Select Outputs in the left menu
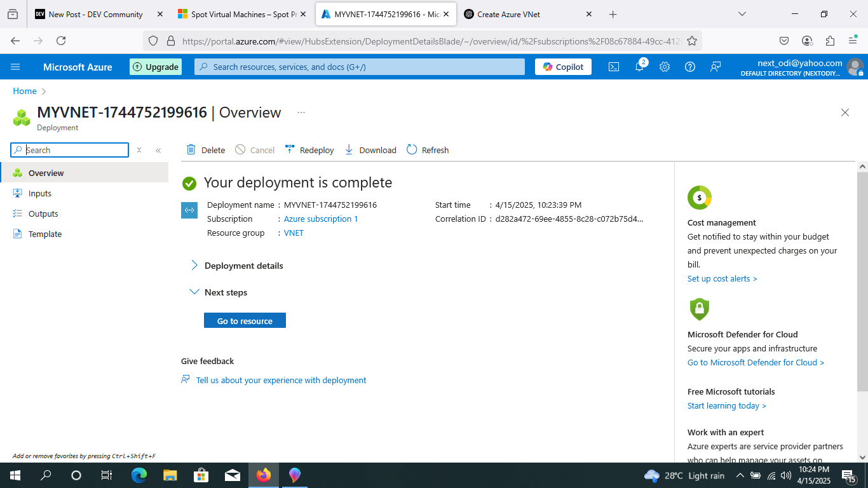This screenshot has height=488, width=868. (84, 213)
